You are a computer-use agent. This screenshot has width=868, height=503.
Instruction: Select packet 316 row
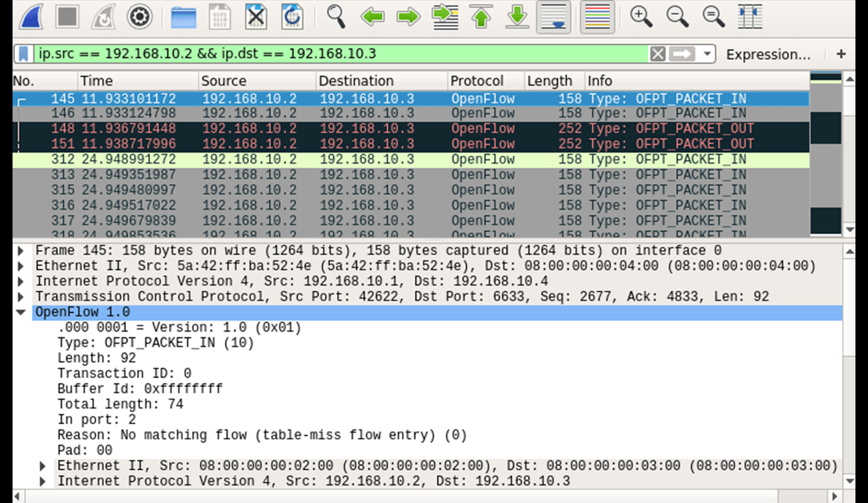[x=411, y=206]
